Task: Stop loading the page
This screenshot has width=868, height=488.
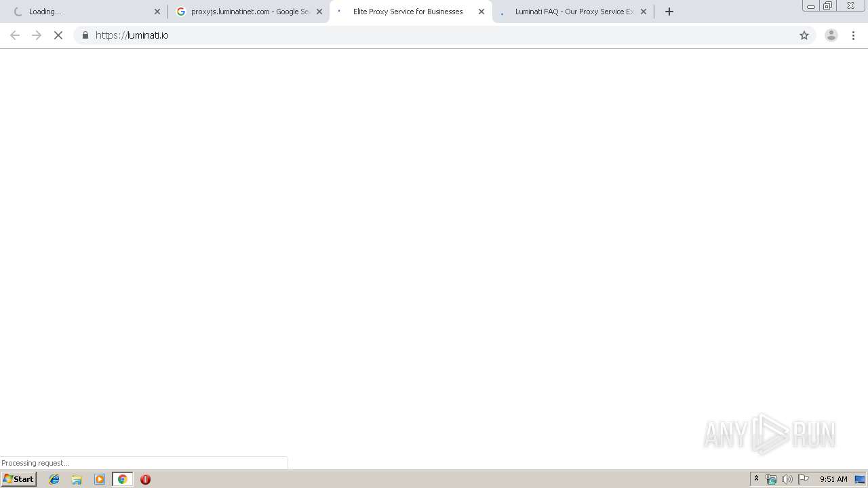Action: 58,35
